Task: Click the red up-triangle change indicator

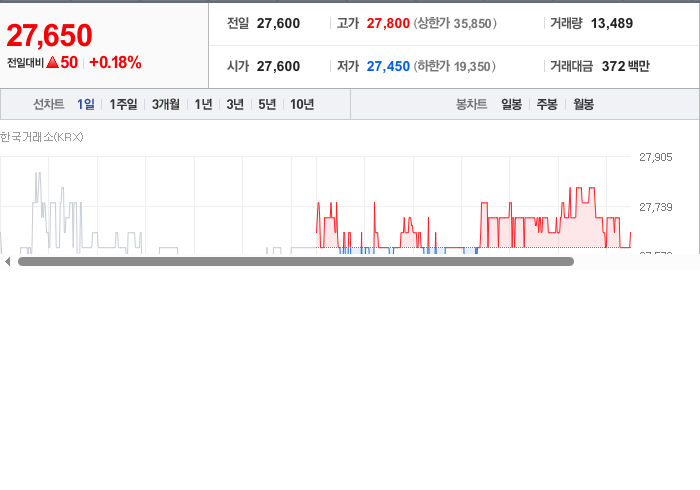Action: click(x=52, y=62)
